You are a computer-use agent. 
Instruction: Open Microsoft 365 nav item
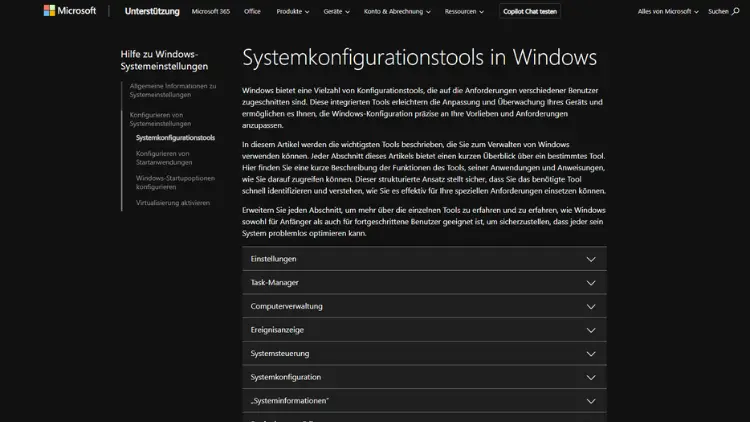[x=210, y=11]
